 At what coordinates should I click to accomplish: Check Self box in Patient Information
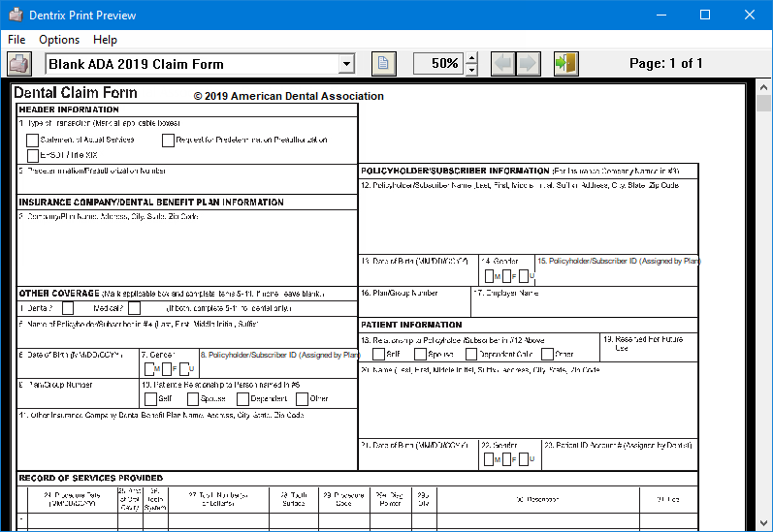click(x=378, y=354)
